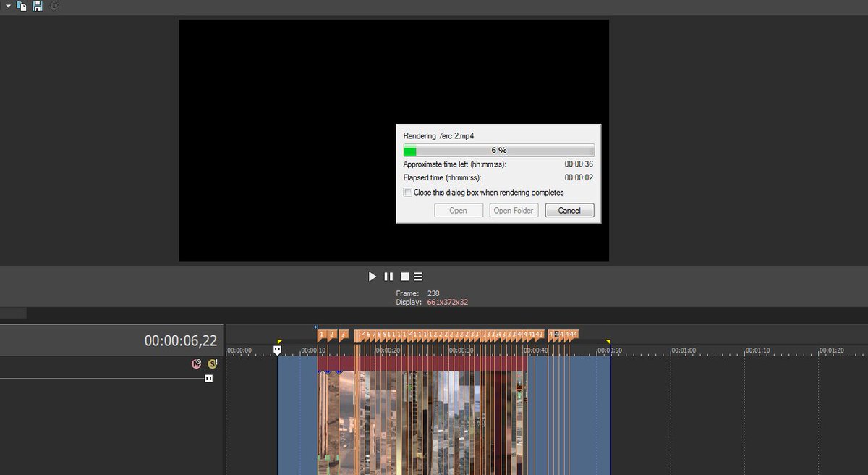Cancel the 7erc 2.mp4 rendering
The width and height of the screenshot is (868, 475).
[569, 211]
